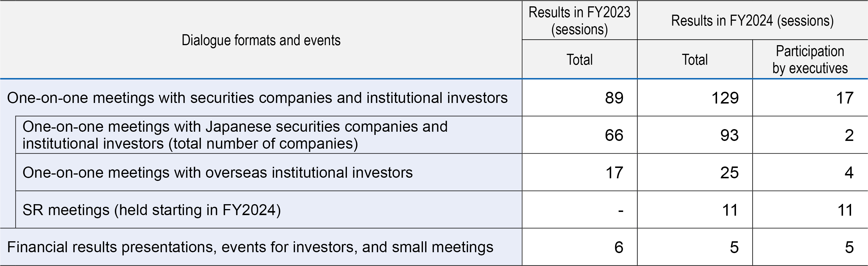Click the "Dialogue formats and events" header cell
868x266 pixels.
[261, 40]
